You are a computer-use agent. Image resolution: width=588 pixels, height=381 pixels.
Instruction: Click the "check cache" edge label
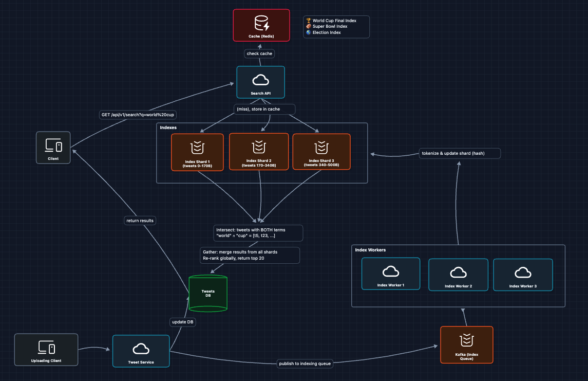259,53
